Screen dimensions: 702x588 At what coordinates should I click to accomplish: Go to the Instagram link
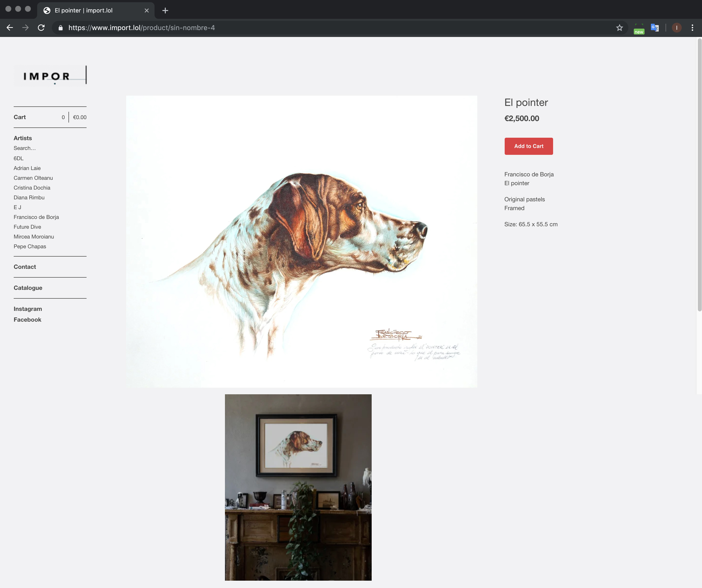[x=28, y=309]
